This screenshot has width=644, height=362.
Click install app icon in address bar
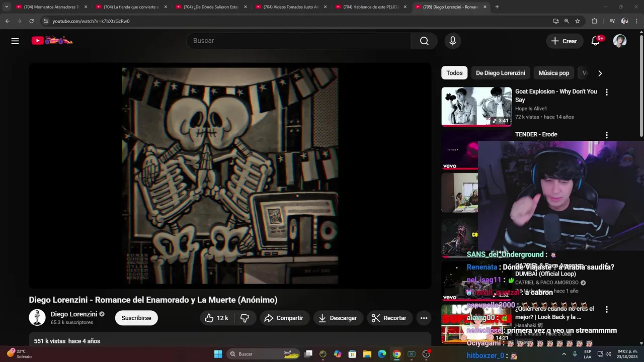[x=555, y=21]
